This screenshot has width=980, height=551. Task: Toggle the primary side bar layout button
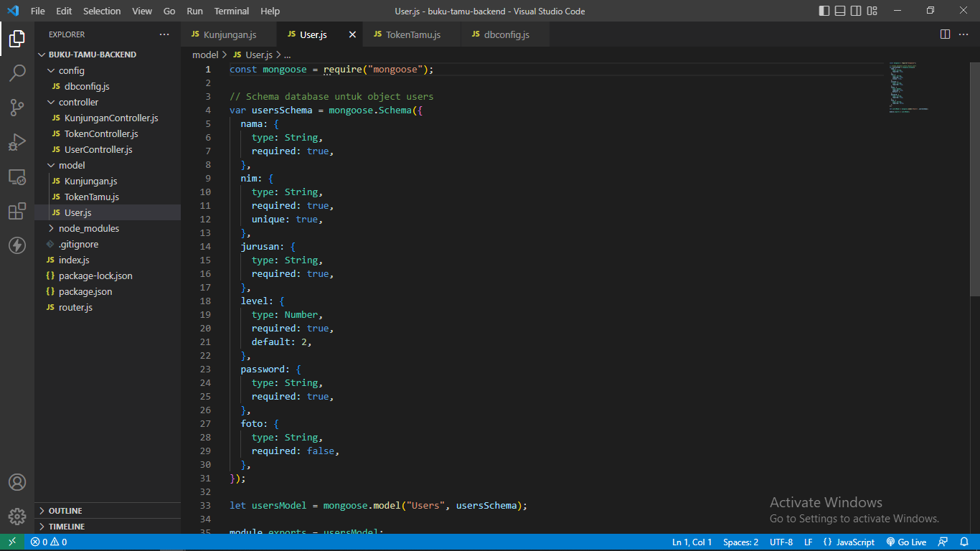[x=824, y=11]
